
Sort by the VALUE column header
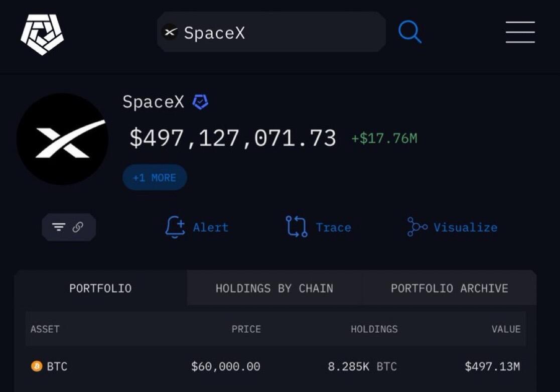(506, 329)
